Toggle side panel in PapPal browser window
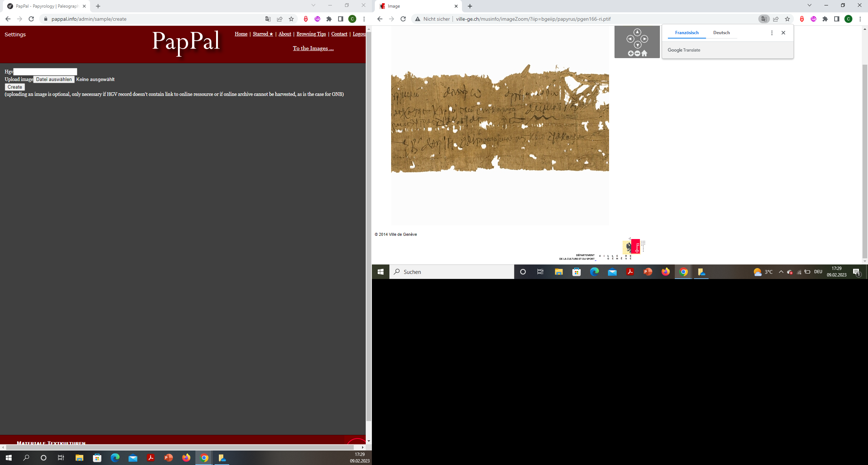Screen dimensions: 868x465 pos(341,19)
